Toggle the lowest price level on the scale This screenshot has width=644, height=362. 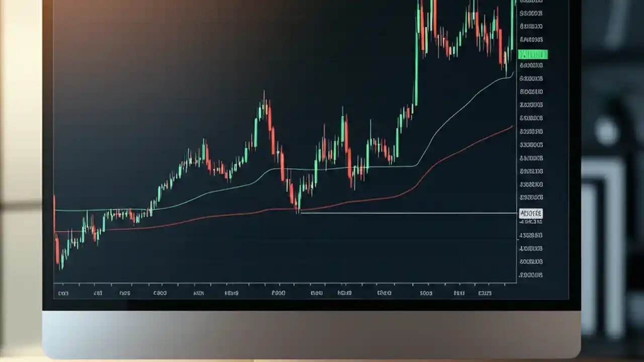coord(531,275)
